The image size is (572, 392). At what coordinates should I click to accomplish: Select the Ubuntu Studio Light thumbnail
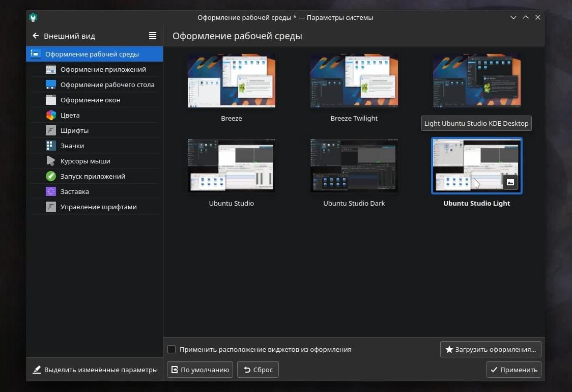tap(476, 165)
